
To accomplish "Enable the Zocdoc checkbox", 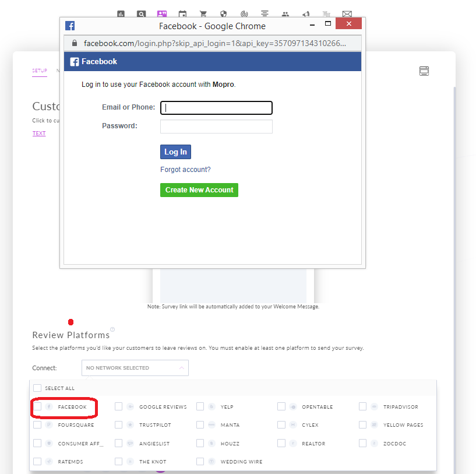I will tap(363, 443).
